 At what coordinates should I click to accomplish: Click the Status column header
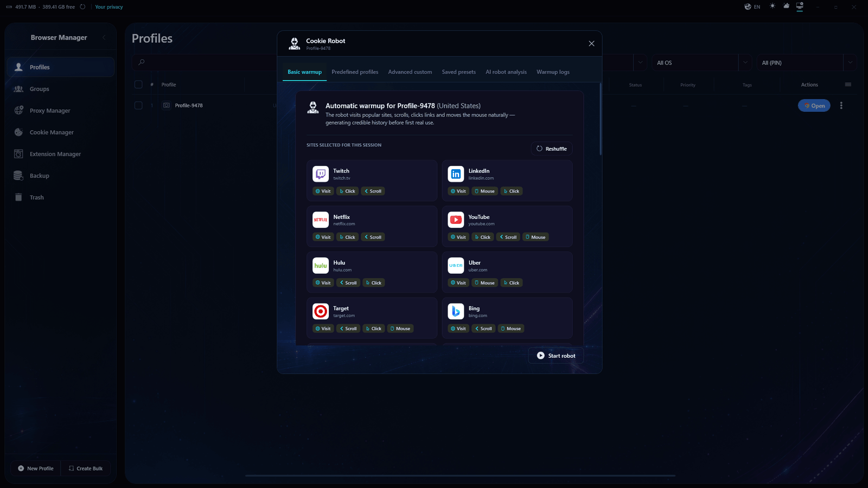635,85
